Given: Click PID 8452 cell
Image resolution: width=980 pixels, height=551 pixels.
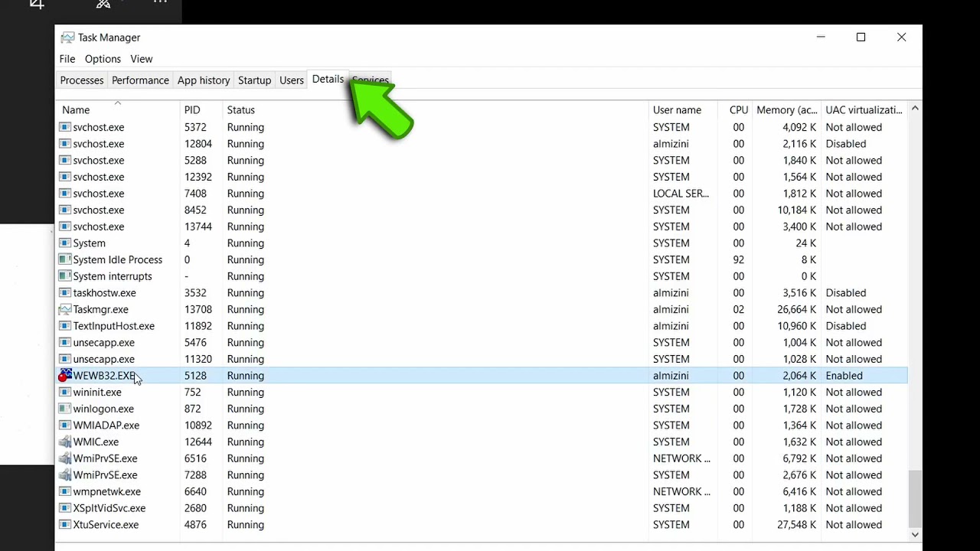Looking at the screenshot, I should click(195, 210).
